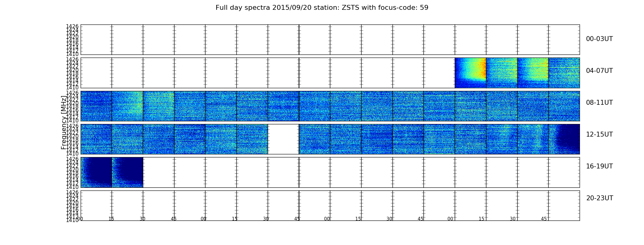Click the bright orange-yellow spectrogram segment in 04-07UT row
This screenshot has height=245, width=644.
[x=470, y=73]
